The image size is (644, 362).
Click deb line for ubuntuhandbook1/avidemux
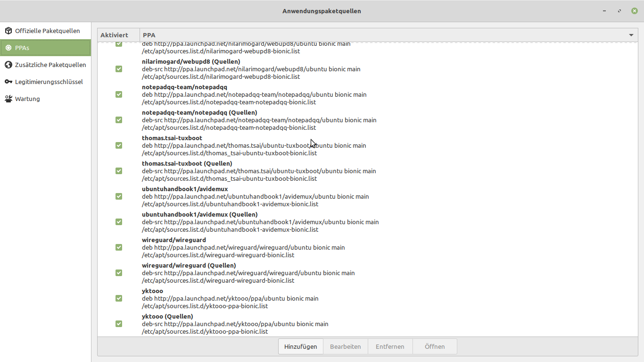[256, 196]
